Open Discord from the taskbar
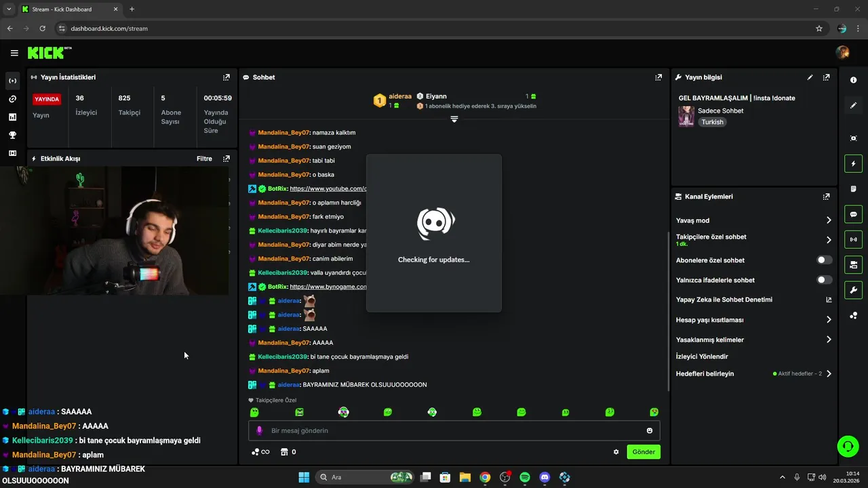The width and height of the screenshot is (868, 488). 545,477
